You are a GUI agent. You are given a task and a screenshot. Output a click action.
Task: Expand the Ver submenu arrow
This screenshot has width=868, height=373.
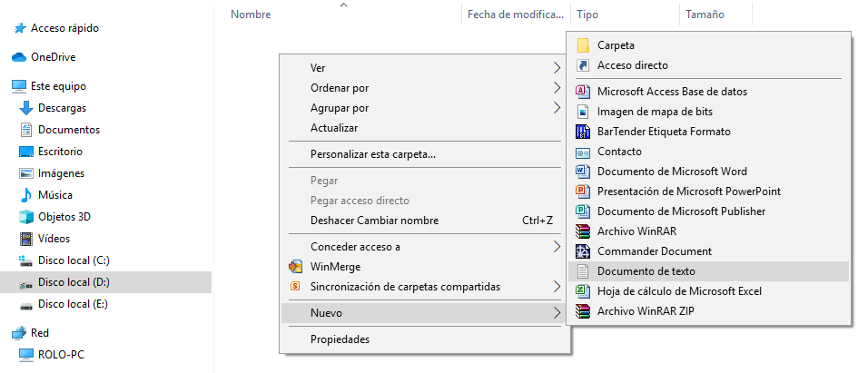tap(557, 68)
